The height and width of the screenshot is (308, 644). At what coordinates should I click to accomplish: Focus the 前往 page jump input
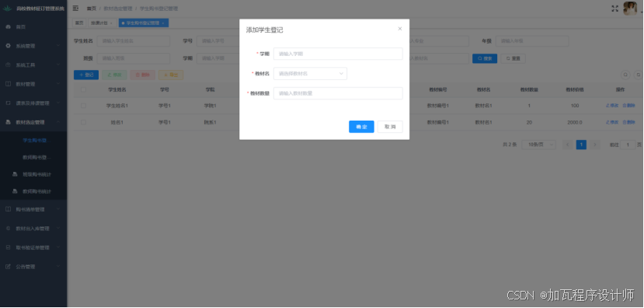tap(628, 145)
